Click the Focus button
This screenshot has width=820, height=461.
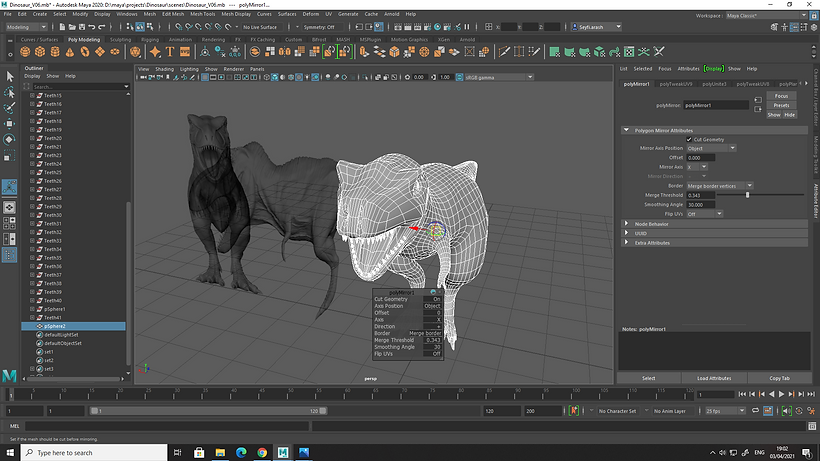coord(781,96)
